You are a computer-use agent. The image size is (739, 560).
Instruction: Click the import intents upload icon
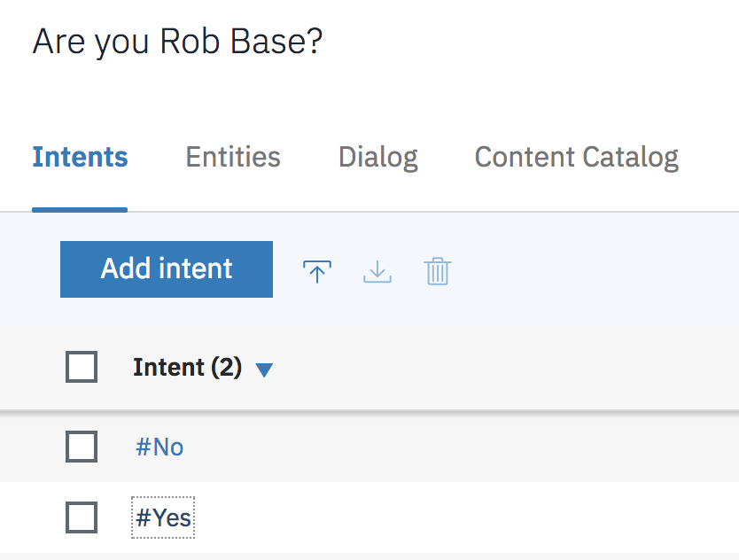tap(317, 271)
